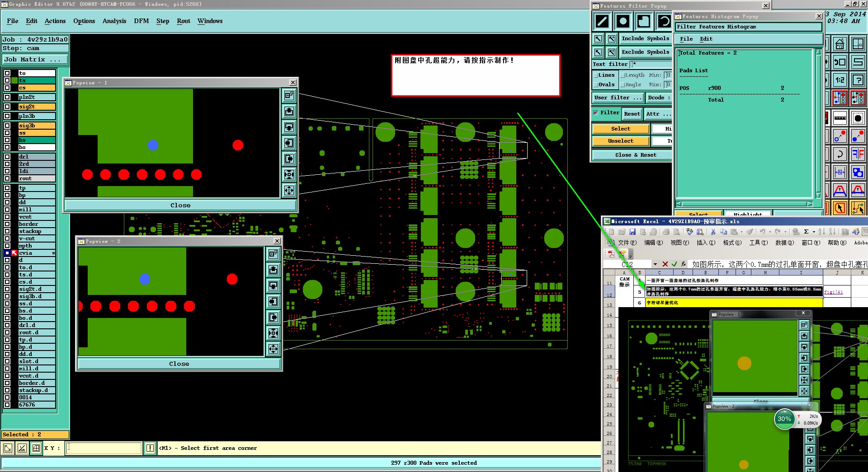Uncheck the Filter checkbox in Features Filter
This screenshot has width=868, height=472.
tap(596, 113)
